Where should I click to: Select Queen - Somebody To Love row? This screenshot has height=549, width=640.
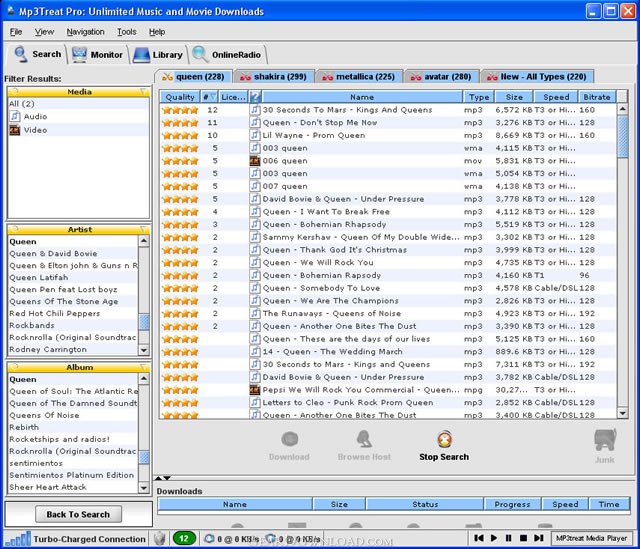point(388,288)
